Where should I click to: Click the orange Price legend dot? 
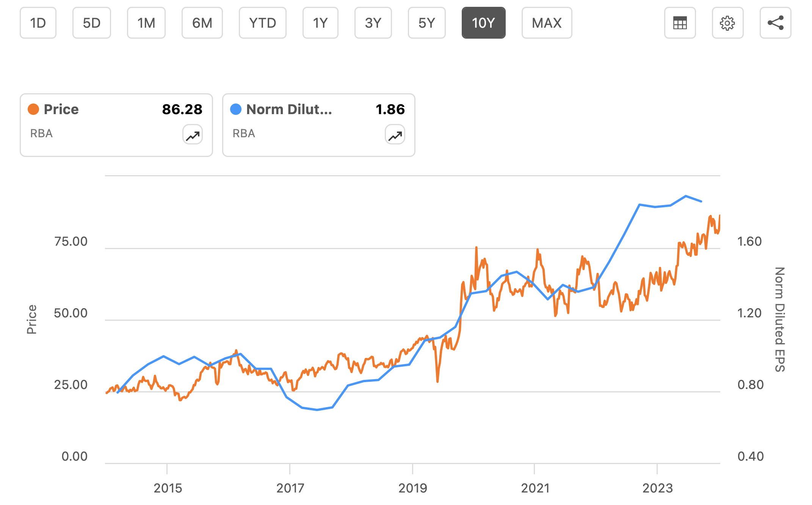pyautogui.click(x=33, y=110)
